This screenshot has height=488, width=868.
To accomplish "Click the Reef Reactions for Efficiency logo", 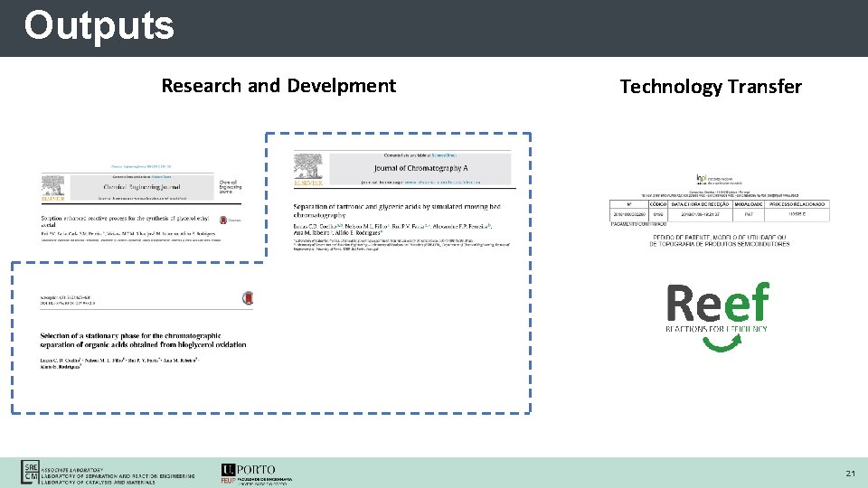I will point(717,316).
